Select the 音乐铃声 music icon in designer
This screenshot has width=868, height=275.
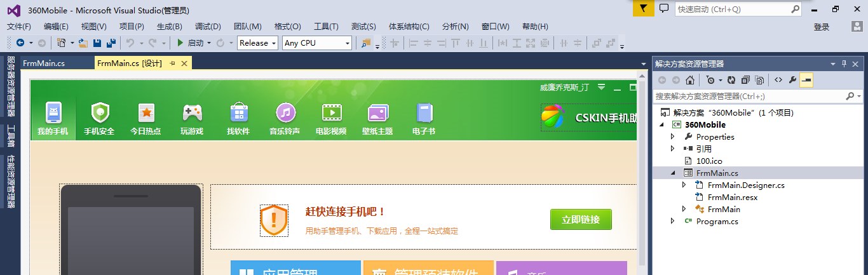285,113
